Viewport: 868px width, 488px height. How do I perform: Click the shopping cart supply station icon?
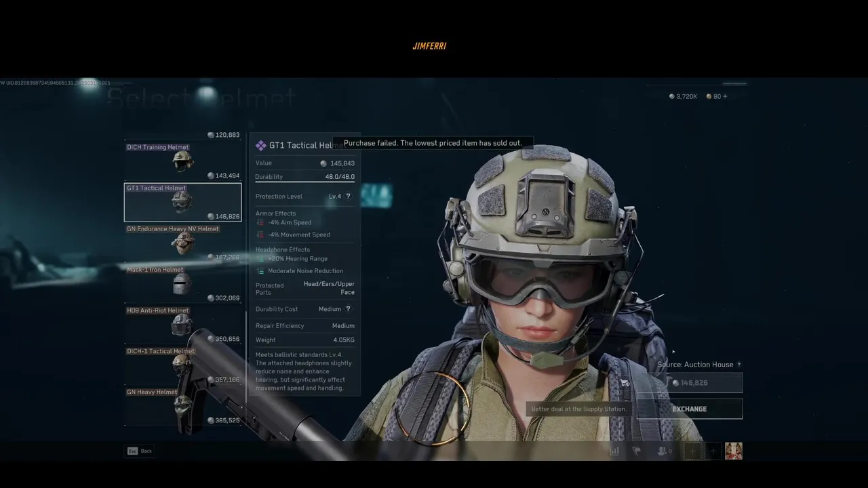(625, 384)
